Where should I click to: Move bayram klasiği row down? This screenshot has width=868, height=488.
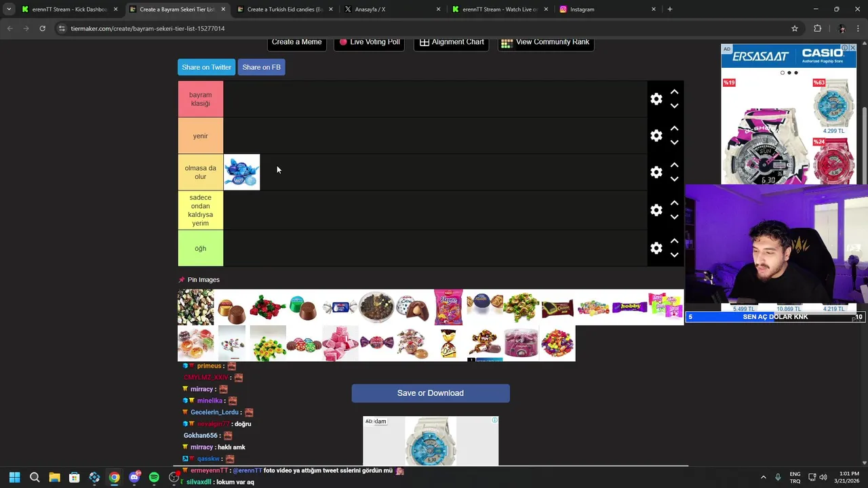pos(674,106)
